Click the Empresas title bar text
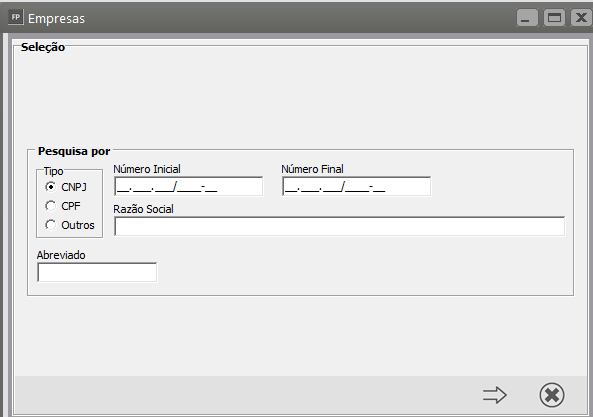Viewport: 593px width, 417px height. (56, 19)
